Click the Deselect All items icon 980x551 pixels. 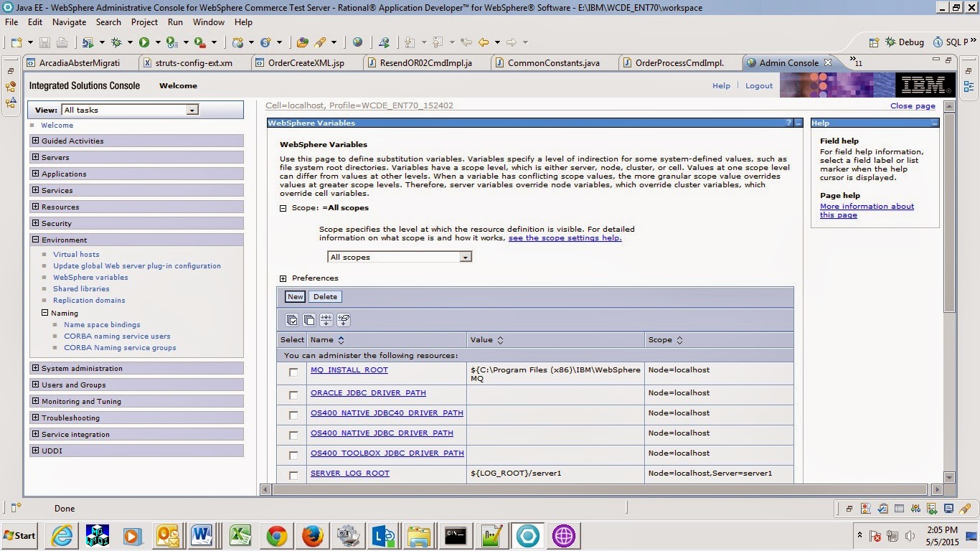pyautogui.click(x=309, y=320)
